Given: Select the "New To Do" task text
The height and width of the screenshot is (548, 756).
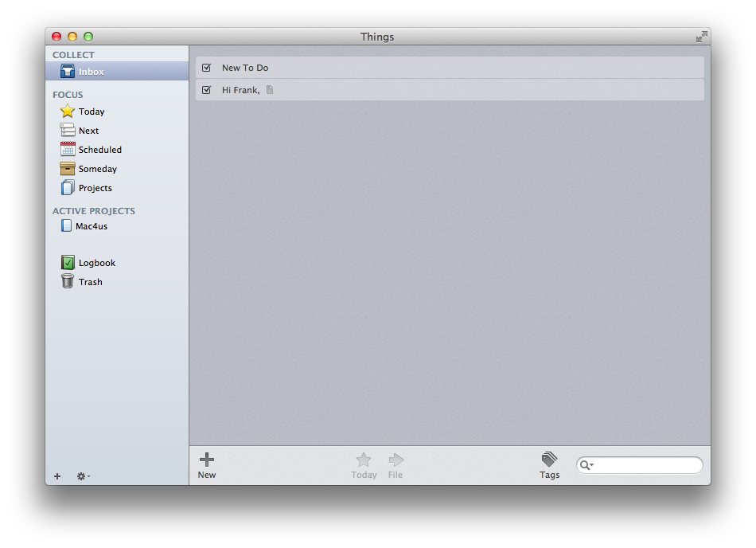Looking at the screenshot, I should click(245, 68).
